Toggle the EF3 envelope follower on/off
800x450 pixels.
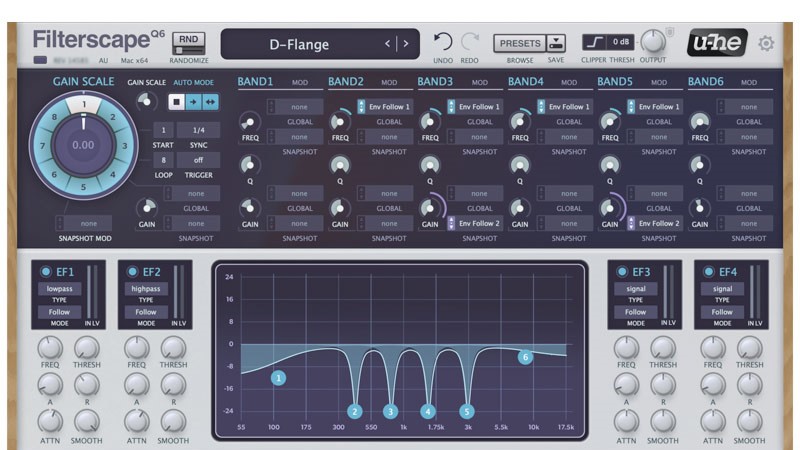pos(621,272)
